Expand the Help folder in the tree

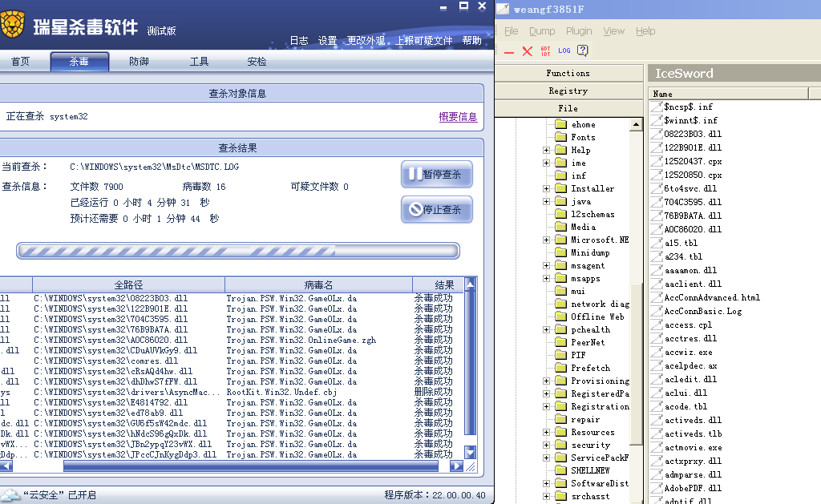click(x=547, y=150)
